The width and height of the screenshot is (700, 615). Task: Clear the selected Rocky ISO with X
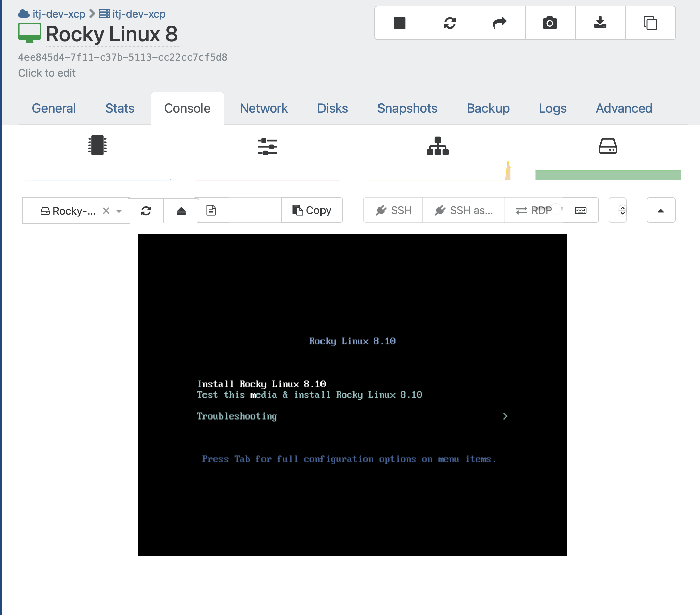106,211
